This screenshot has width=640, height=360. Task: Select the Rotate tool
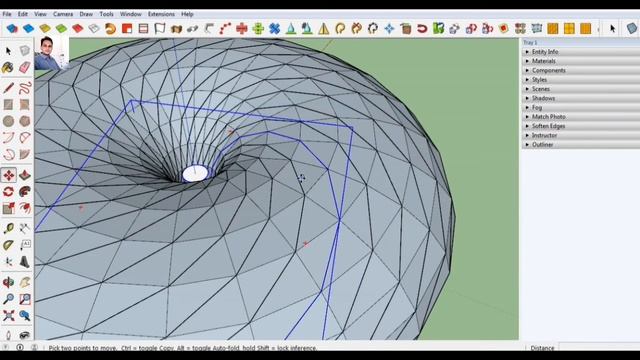click(x=8, y=191)
